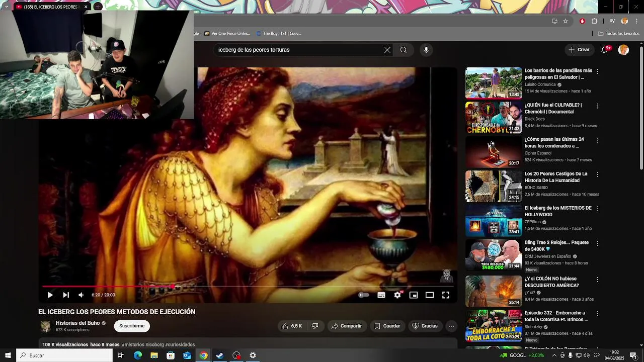The height and width of the screenshot is (362, 644).
Task: Focus the YouTube search input field
Action: [299, 50]
